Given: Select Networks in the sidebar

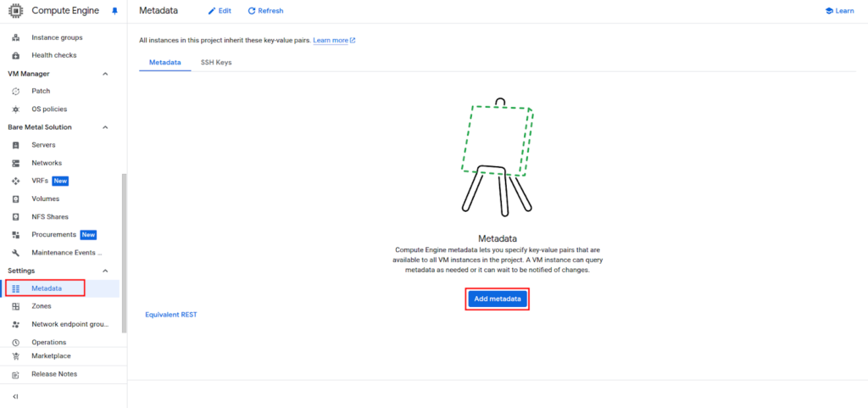Looking at the screenshot, I should point(47,164).
